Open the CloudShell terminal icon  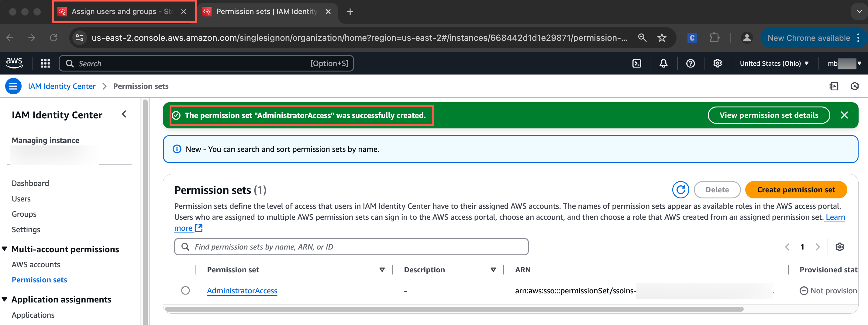tap(636, 63)
